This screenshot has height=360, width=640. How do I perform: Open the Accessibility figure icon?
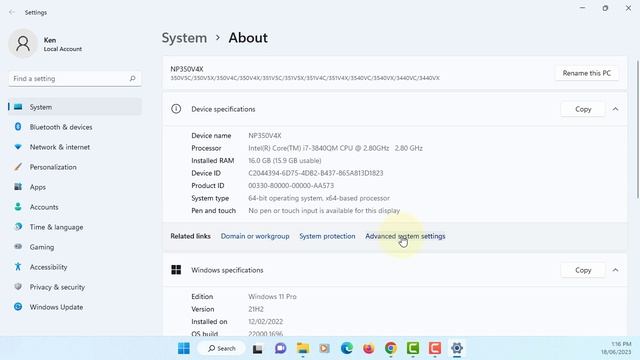tap(18, 267)
